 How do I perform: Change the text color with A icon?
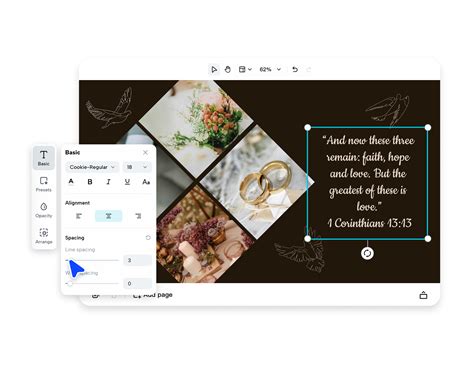pyautogui.click(x=71, y=182)
